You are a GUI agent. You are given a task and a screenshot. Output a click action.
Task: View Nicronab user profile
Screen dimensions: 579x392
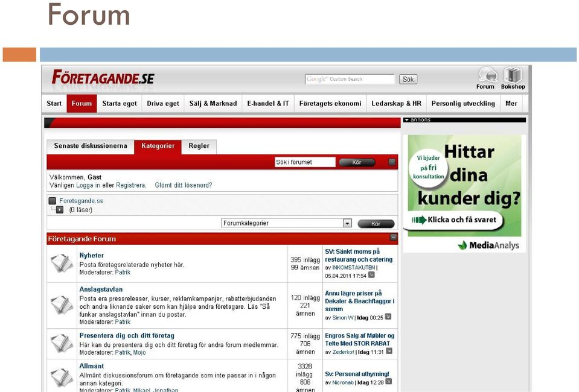(x=343, y=383)
